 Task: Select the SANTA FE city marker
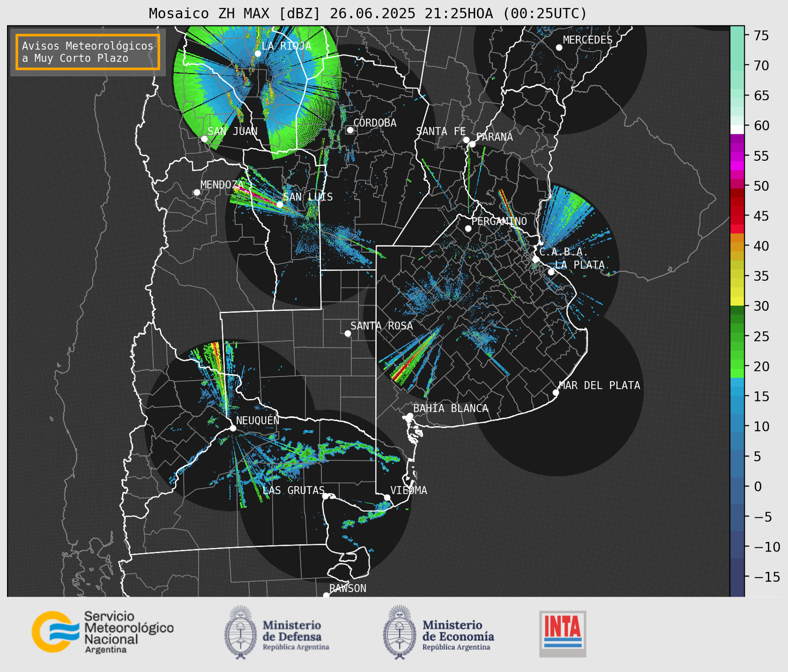(x=466, y=140)
